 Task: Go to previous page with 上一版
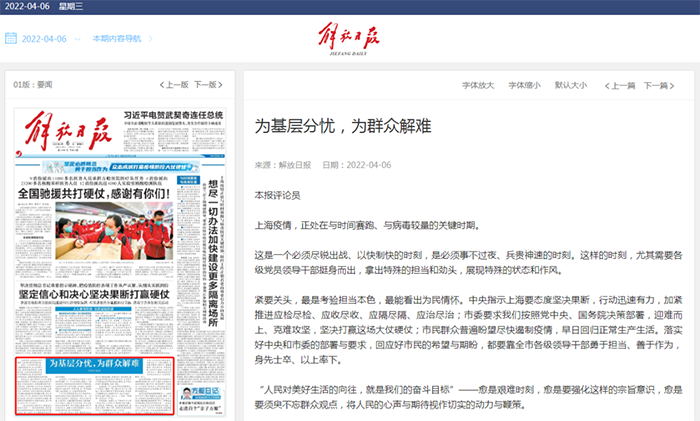[x=174, y=85]
